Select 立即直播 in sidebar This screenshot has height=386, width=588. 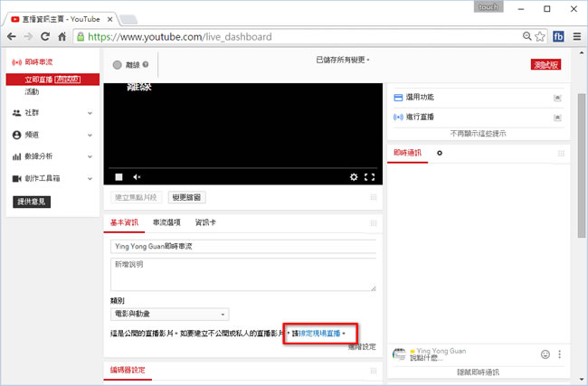click(x=52, y=80)
